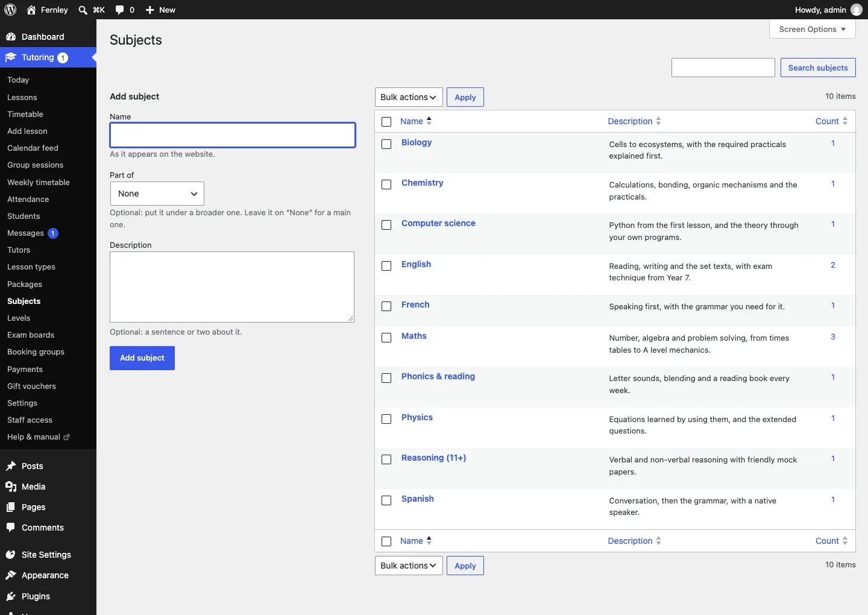
Task: Click the Site Settings icon
Action: tap(11, 555)
